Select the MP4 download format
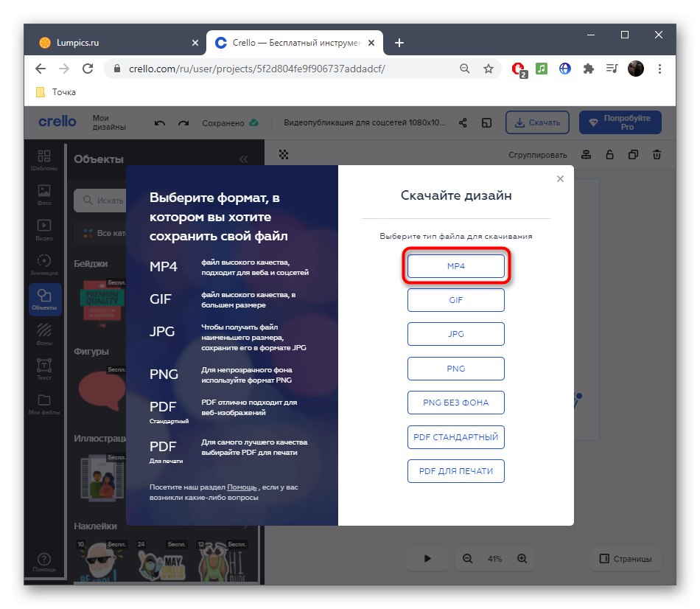The height and width of the screenshot is (609, 700). [x=455, y=266]
